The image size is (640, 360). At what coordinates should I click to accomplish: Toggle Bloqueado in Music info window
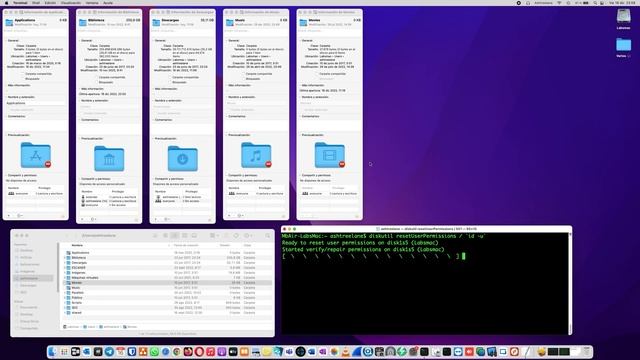coord(243,79)
